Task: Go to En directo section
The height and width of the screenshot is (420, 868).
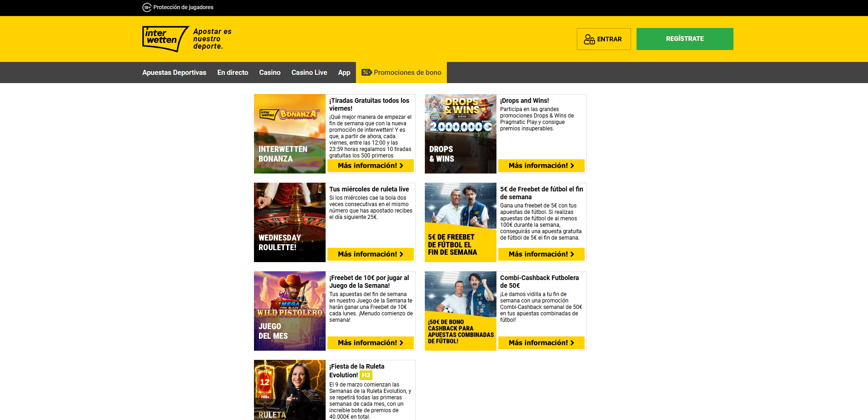Action: [x=232, y=73]
